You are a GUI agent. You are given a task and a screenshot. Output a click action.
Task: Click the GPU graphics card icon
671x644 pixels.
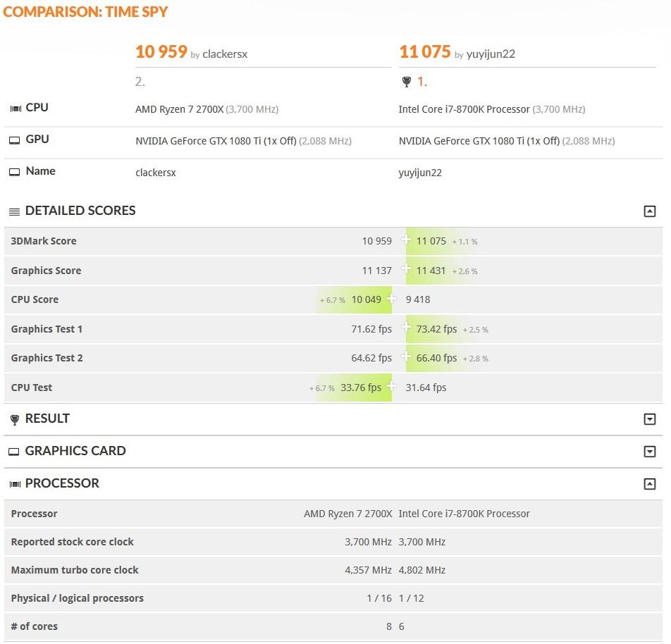(14, 140)
